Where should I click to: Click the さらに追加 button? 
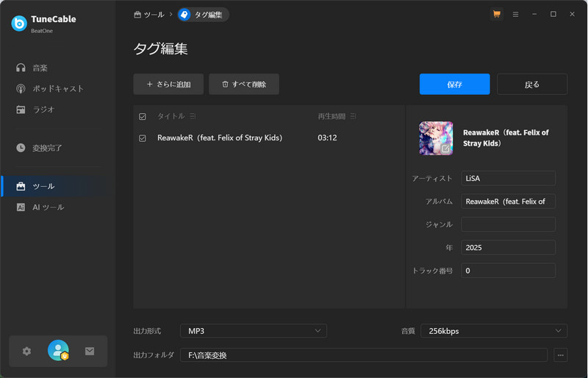tap(168, 84)
